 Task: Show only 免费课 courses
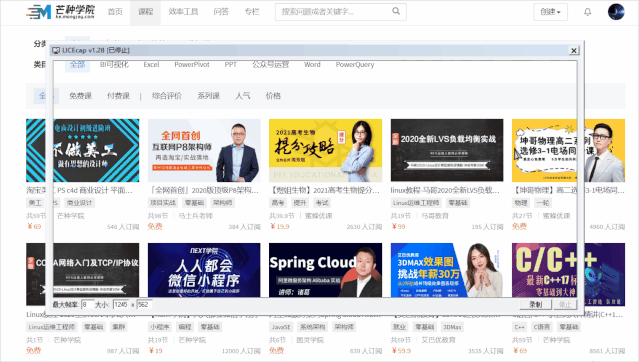click(x=80, y=96)
